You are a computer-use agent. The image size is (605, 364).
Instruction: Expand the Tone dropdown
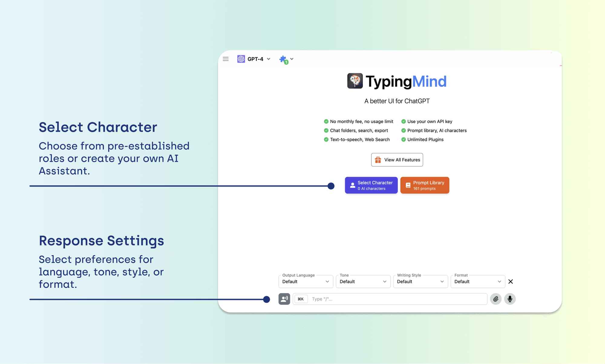click(x=363, y=281)
